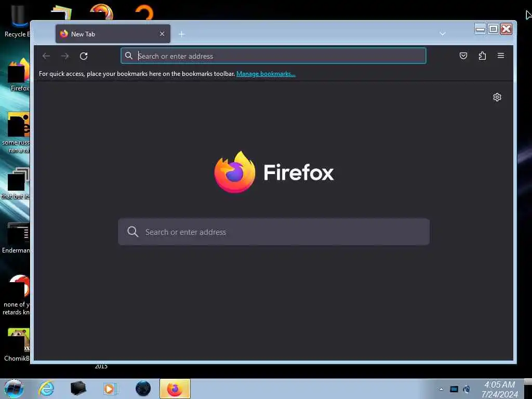Click the volume icon in tray

[467, 389]
